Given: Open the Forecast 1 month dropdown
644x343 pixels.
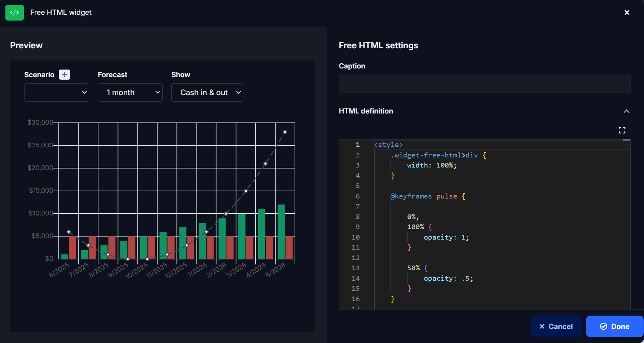Looking at the screenshot, I should click(x=130, y=93).
